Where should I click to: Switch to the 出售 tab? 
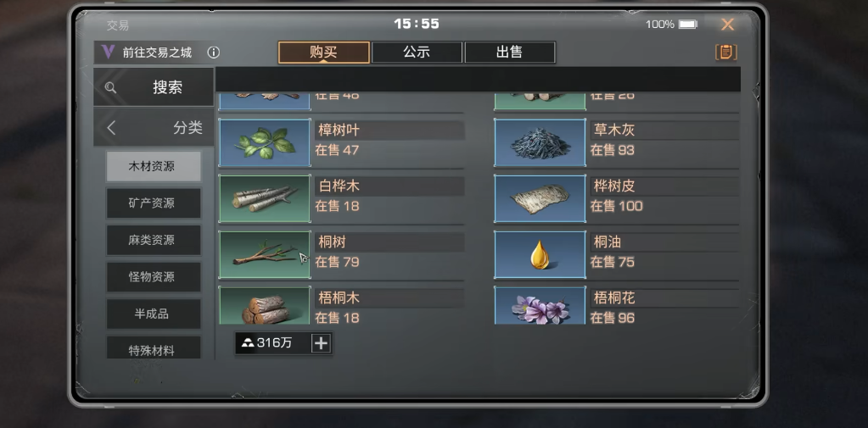pyautogui.click(x=510, y=53)
